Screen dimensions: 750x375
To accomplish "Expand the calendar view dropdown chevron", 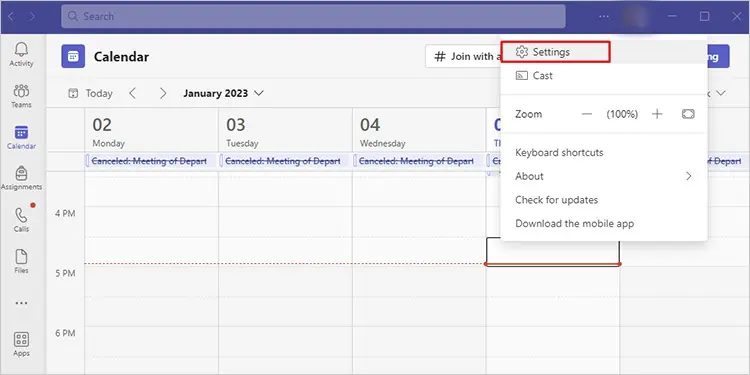I will pos(721,93).
